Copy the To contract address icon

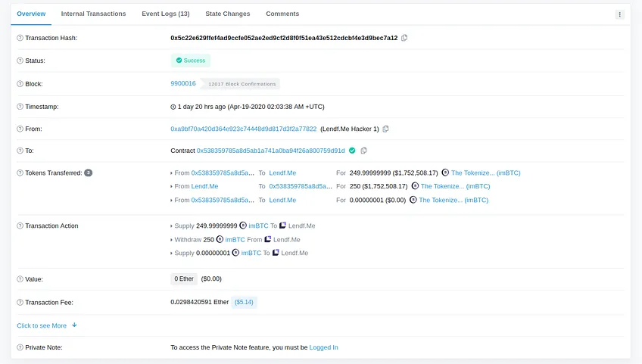[363, 151]
